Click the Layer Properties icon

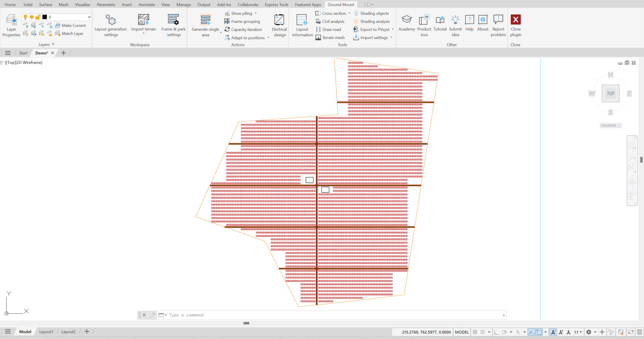11,20
